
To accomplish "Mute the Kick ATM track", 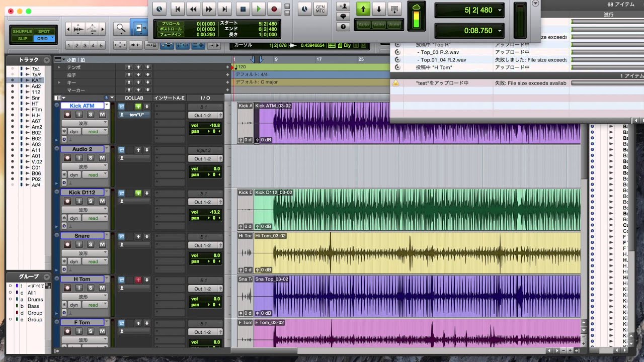I will coord(102,115).
